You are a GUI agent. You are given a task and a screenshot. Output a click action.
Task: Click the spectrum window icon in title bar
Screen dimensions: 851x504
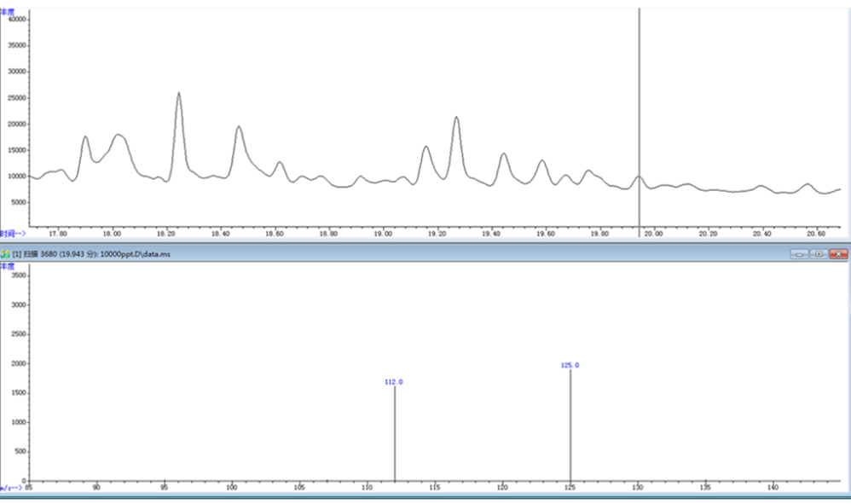[x=5, y=254]
